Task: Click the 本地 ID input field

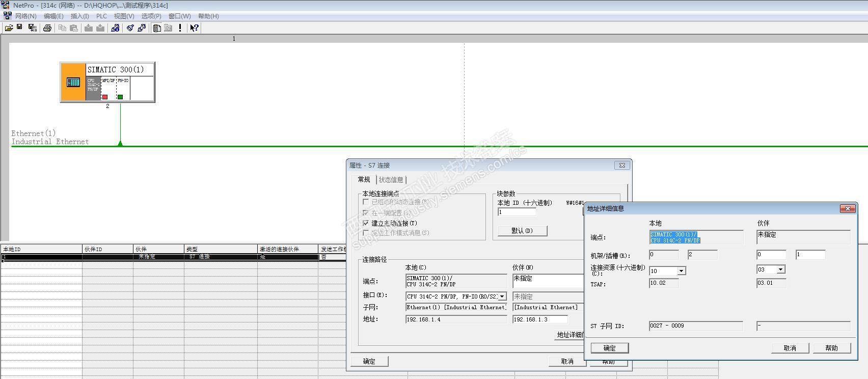Action: click(517, 212)
